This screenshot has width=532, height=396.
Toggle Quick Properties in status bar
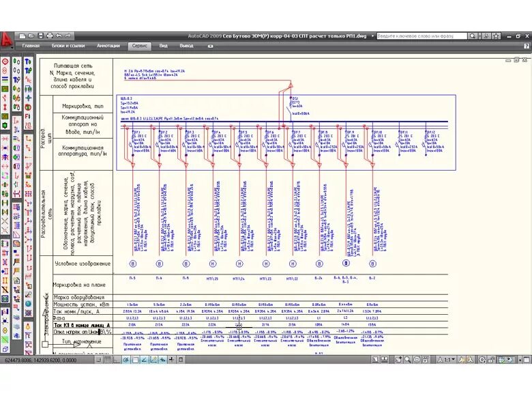181,360
